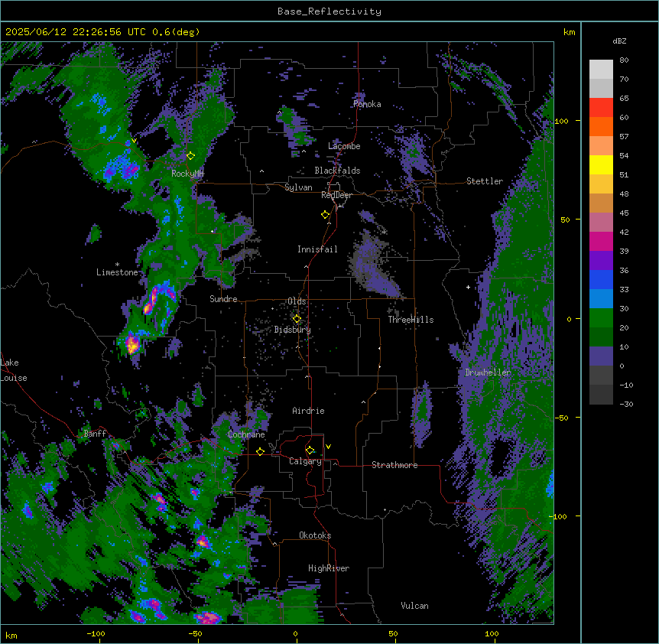Click the Drumheller map label
The image size is (659, 644).
click(x=488, y=372)
